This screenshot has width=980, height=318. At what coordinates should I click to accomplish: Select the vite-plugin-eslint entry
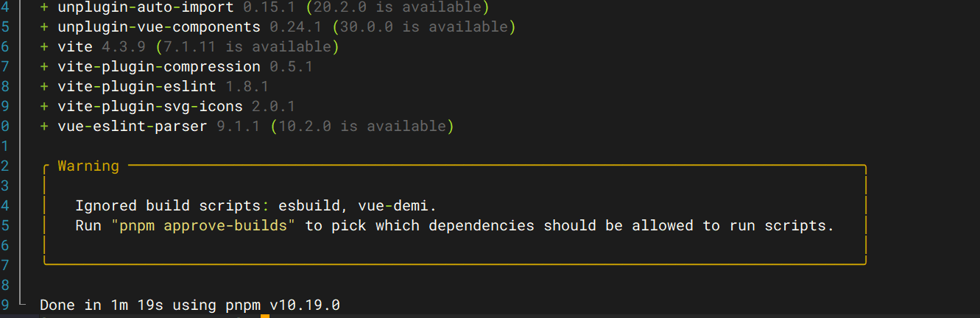click(x=137, y=87)
